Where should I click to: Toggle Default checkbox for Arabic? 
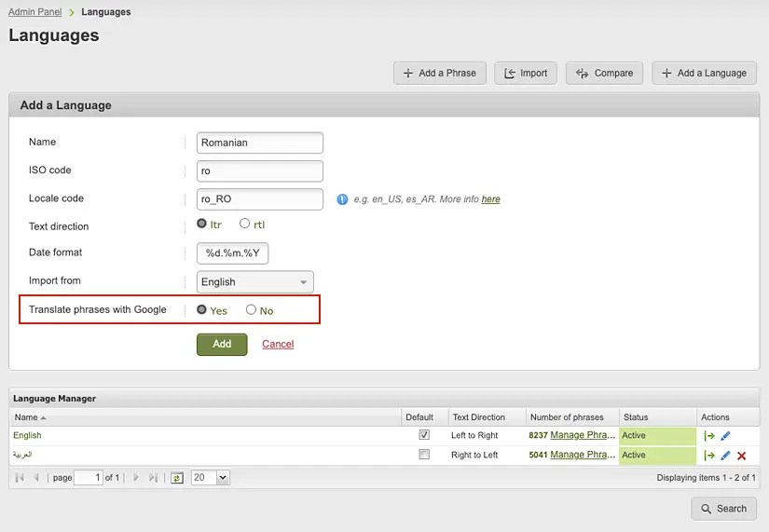pyautogui.click(x=424, y=455)
